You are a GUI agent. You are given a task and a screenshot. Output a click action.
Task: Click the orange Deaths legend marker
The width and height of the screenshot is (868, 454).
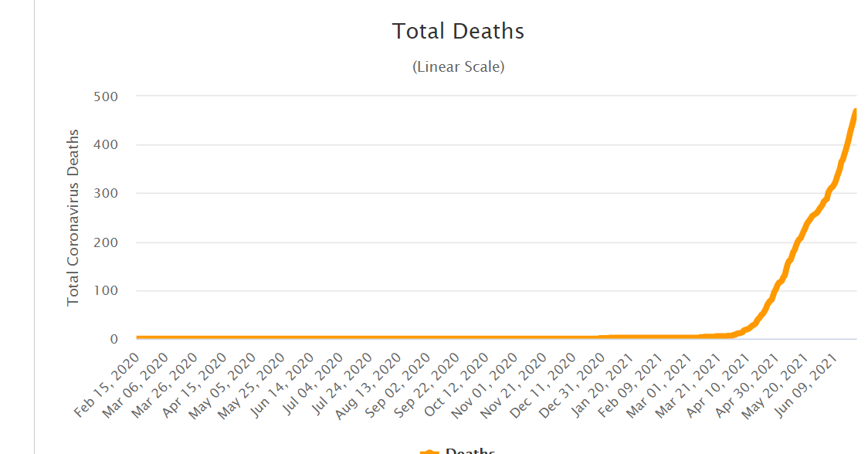(x=429, y=452)
